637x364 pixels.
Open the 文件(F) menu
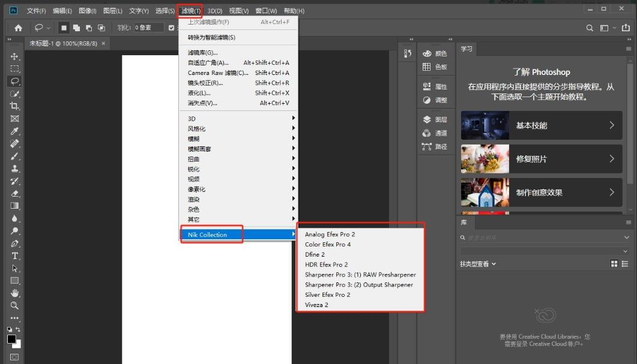[36, 11]
